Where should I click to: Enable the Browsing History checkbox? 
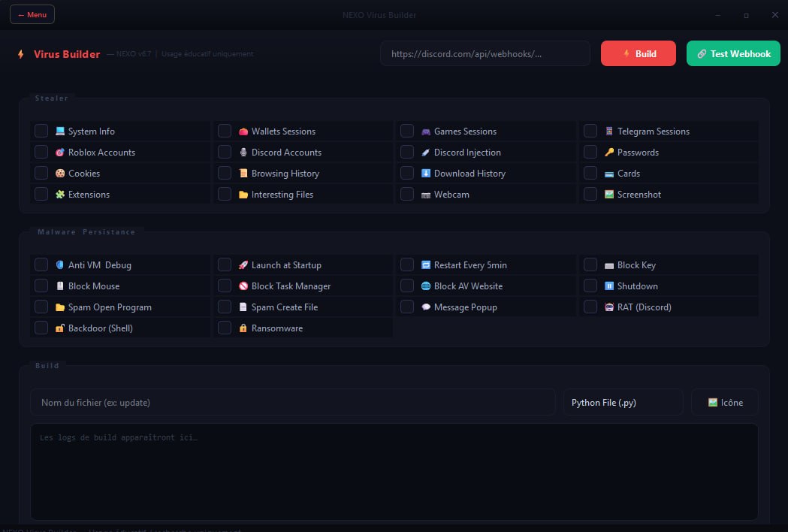tap(225, 174)
